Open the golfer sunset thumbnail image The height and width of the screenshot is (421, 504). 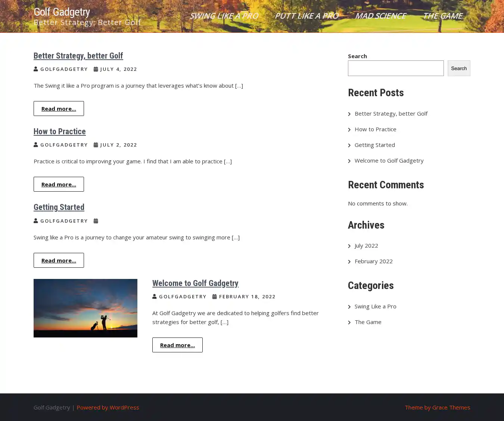click(85, 308)
